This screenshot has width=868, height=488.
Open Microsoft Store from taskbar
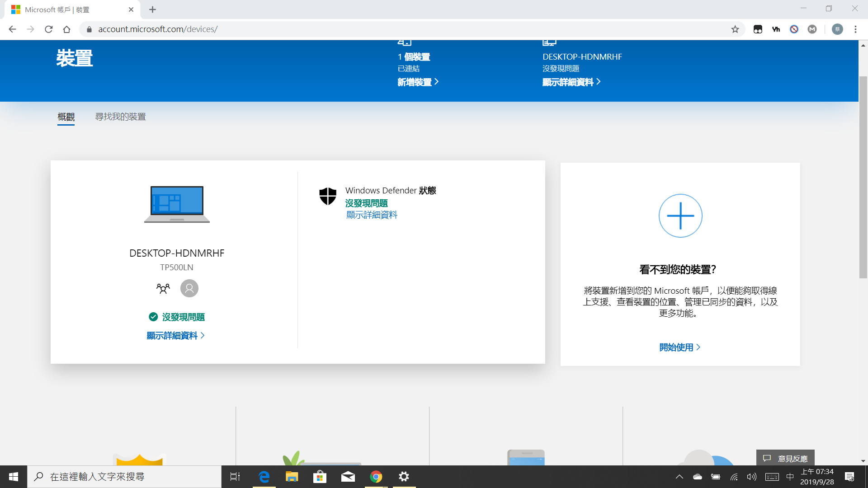pyautogui.click(x=320, y=477)
